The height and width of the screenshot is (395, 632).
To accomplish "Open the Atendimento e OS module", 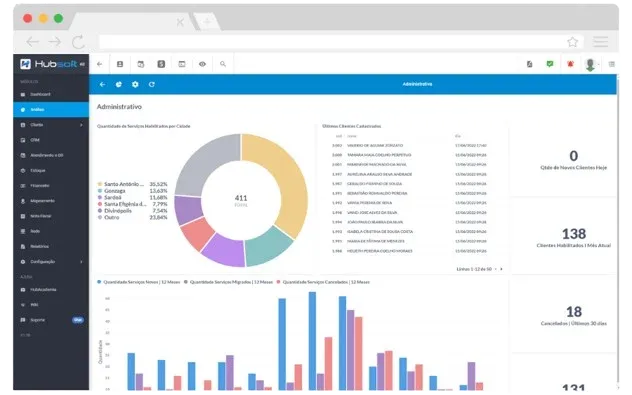I will 46,155.
